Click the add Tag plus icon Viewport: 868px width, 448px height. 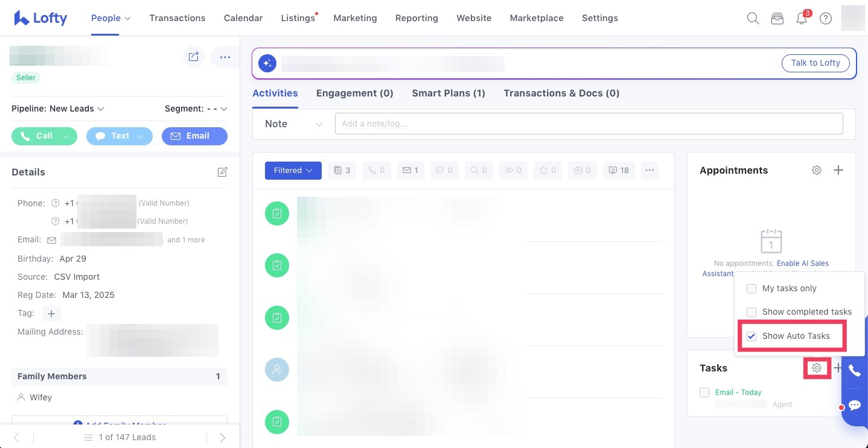click(x=51, y=314)
